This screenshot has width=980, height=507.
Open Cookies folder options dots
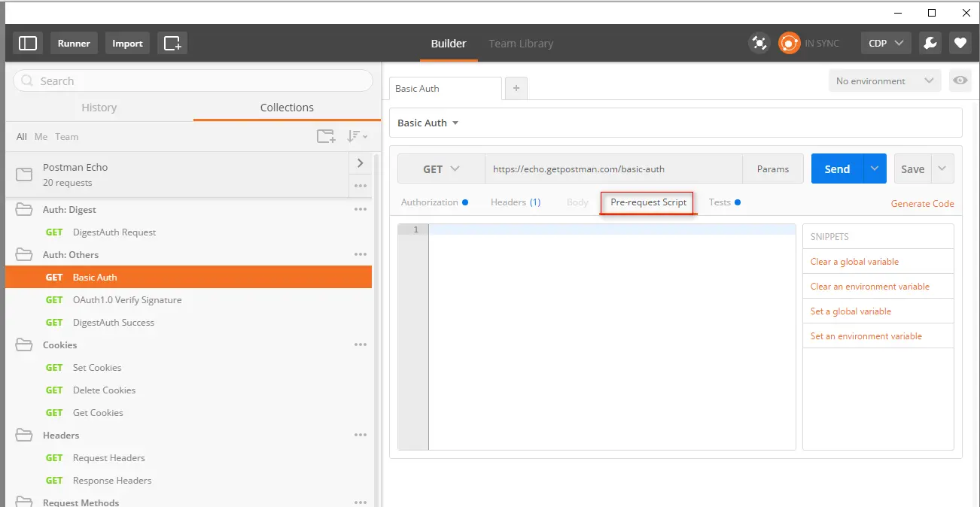pyautogui.click(x=361, y=345)
